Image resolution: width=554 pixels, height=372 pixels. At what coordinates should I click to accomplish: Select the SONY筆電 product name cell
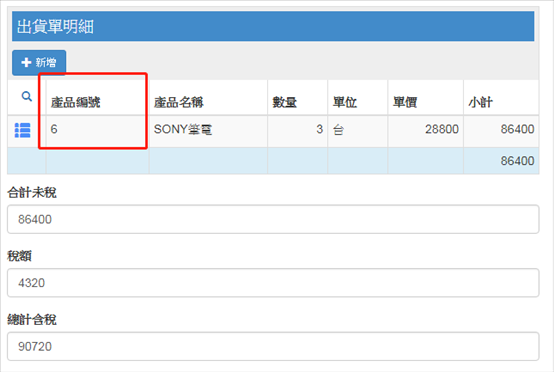click(x=208, y=131)
